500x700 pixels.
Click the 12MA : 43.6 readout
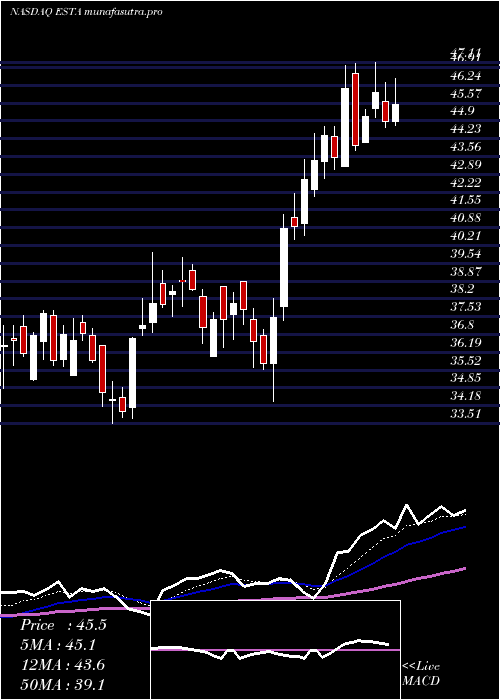point(62,665)
